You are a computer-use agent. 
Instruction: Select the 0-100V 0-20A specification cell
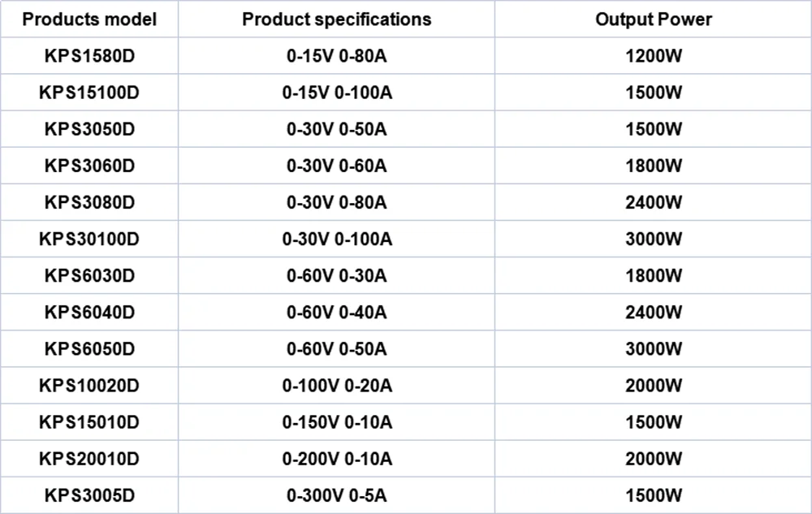(x=336, y=386)
